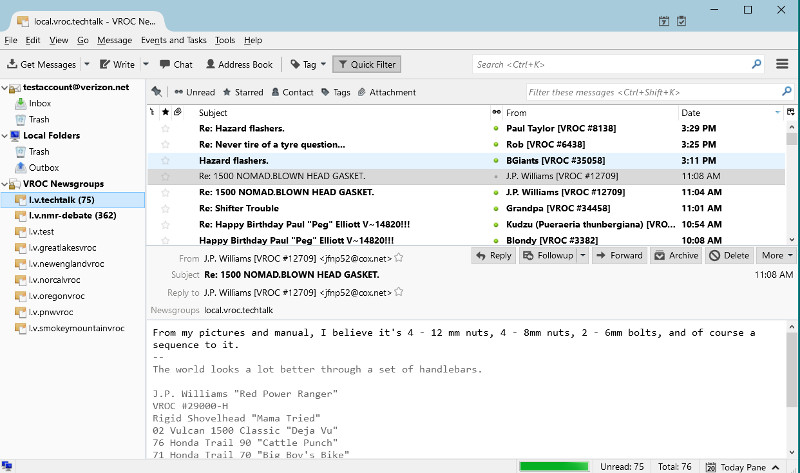The width and height of the screenshot is (800, 473).
Task: Open the Today Pane toggle
Action: [742, 467]
